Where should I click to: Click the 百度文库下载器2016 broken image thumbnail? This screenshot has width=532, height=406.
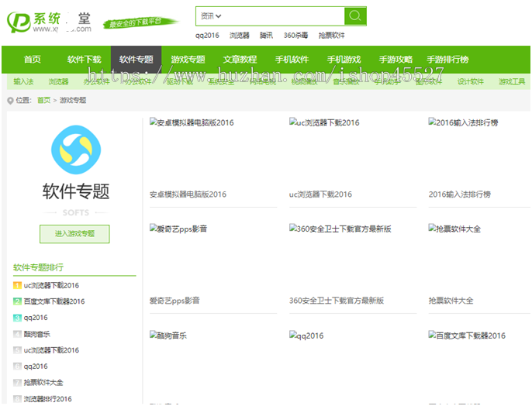click(467, 335)
